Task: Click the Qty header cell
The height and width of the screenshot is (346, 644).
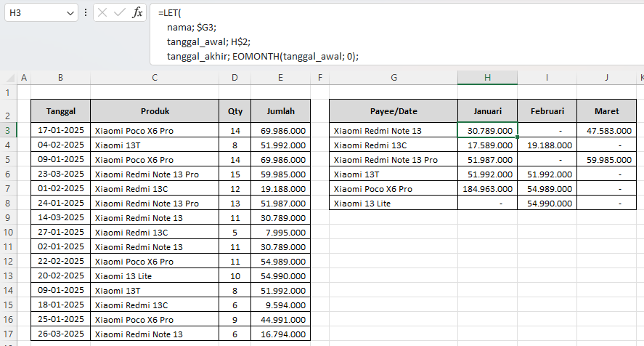Action: click(235, 111)
